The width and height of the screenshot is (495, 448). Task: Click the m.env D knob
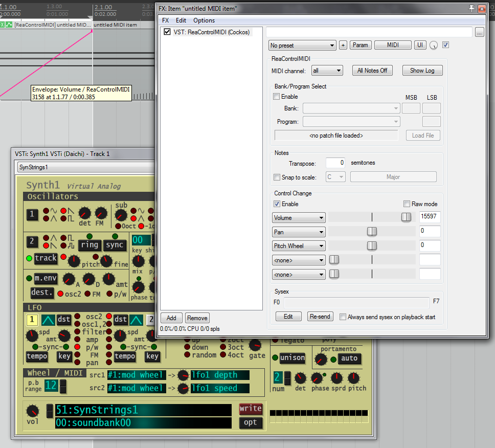(x=88, y=279)
